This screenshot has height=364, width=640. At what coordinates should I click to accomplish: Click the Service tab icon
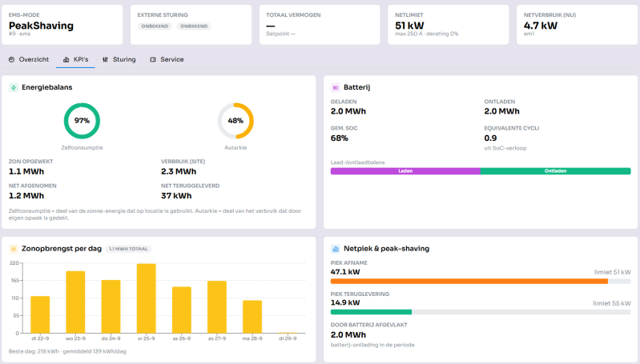coord(153,59)
